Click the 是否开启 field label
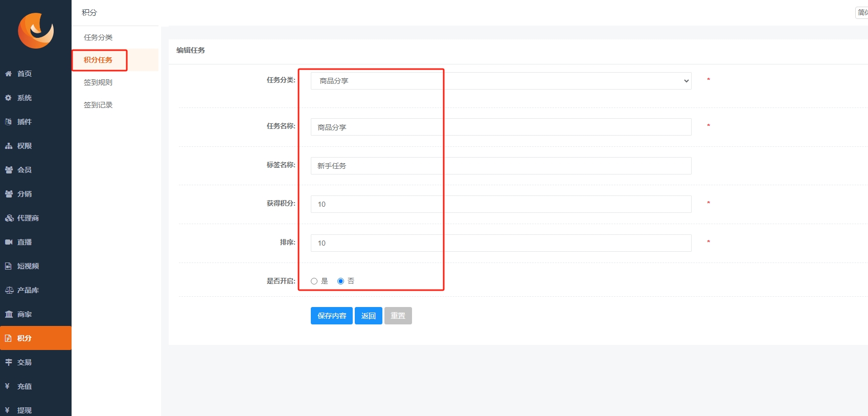The image size is (868, 416). click(281, 281)
